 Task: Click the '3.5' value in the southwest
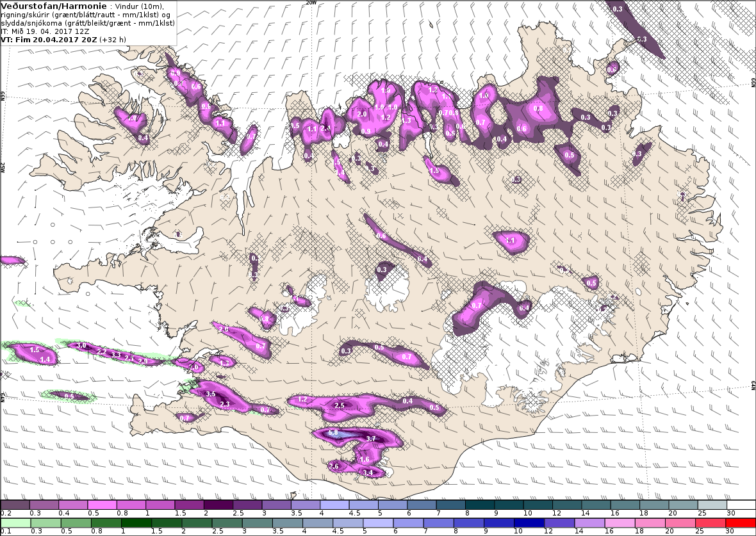[211, 394]
